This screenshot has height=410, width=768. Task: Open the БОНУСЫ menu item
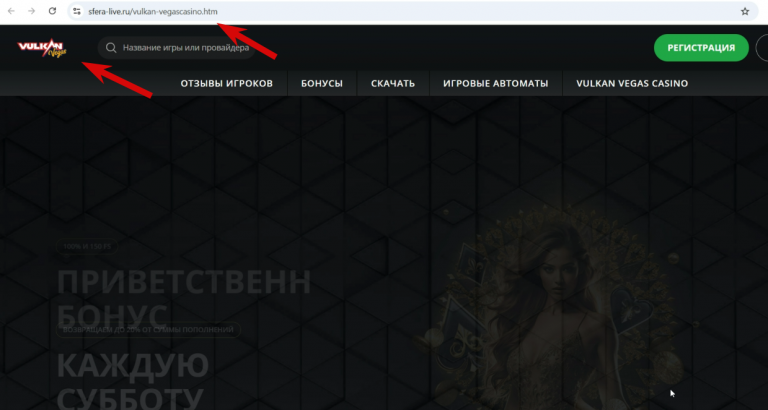pos(322,83)
